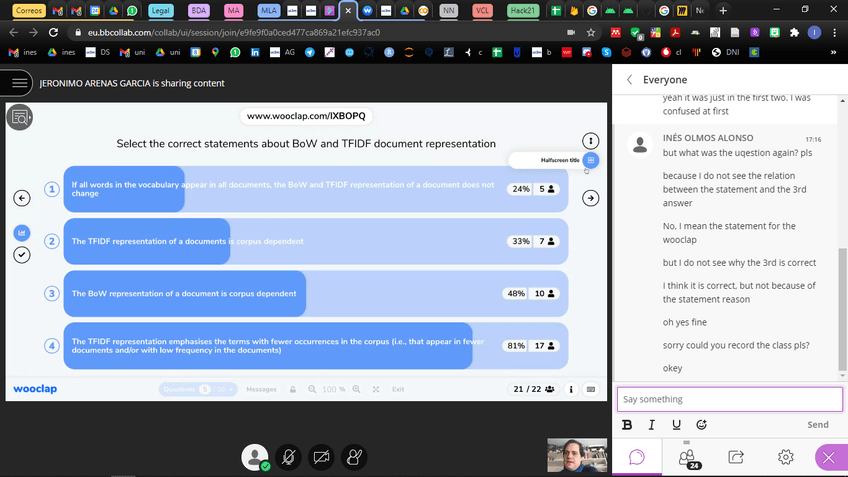Go to the next wooclap question arrow
This screenshot has height=477, width=848.
591,198
